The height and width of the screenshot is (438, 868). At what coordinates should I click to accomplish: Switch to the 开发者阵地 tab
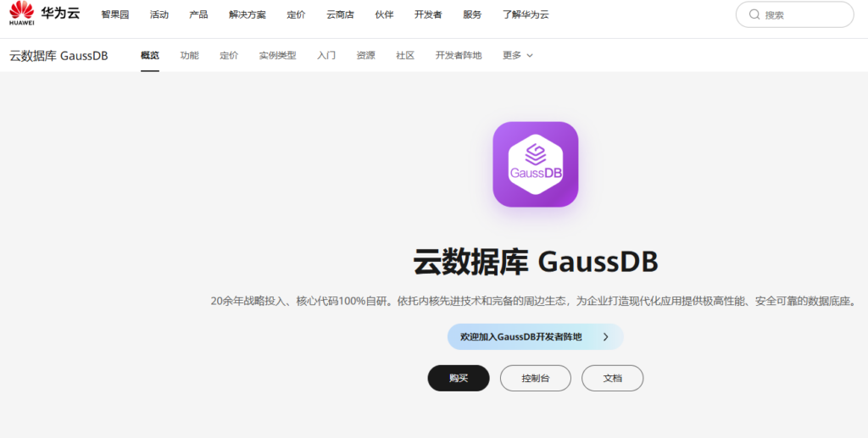pyautogui.click(x=459, y=55)
